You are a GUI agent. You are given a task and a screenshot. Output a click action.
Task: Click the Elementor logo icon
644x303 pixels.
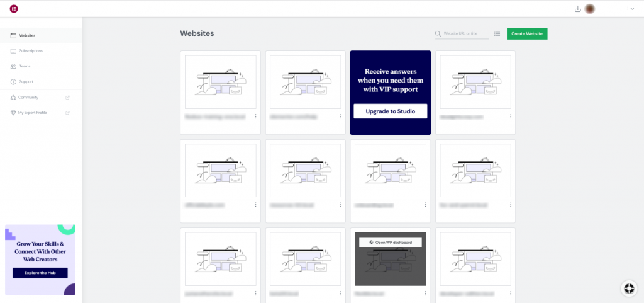pyautogui.click(x=14, y=9)
